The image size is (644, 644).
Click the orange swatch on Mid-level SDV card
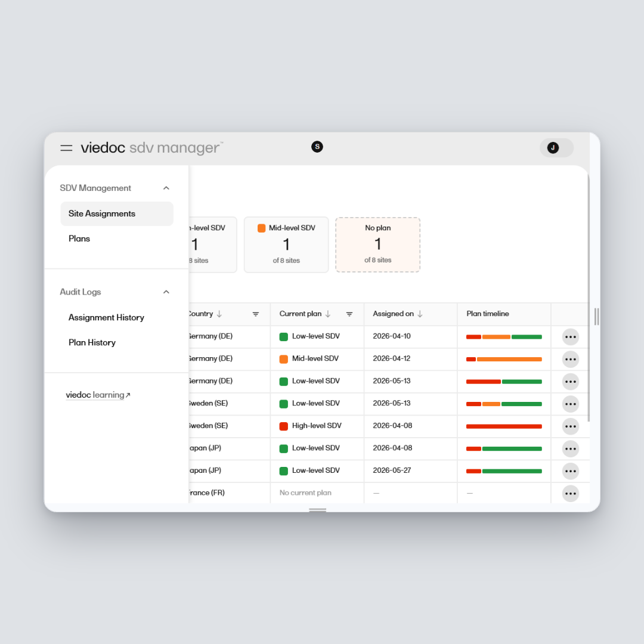click(261, 228)
